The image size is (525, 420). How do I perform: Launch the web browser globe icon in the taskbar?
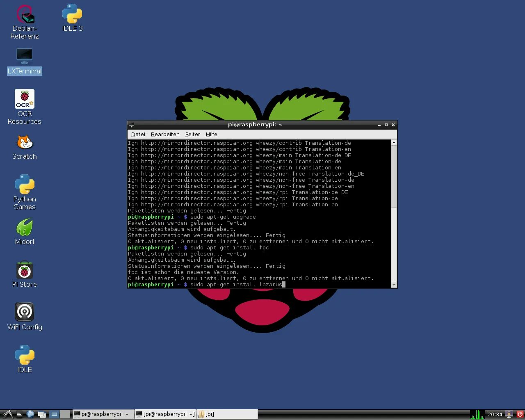(30, 414)
